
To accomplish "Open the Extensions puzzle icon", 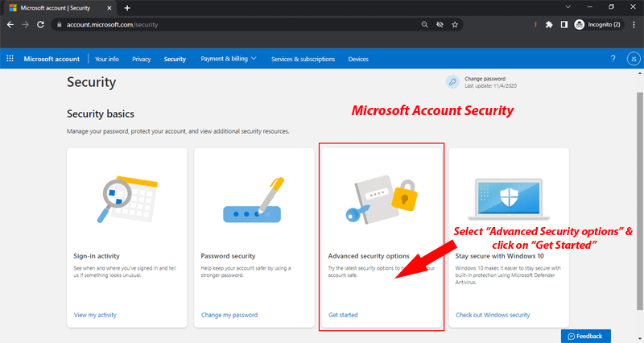I will (549, 25).
